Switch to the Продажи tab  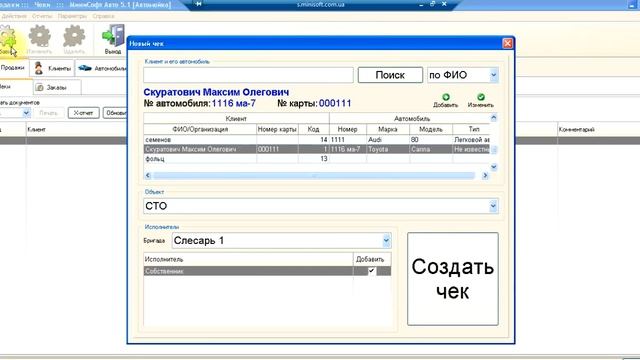tap(13, 68)
